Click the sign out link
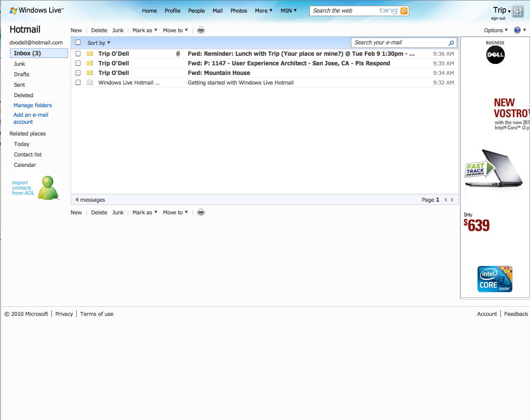 click(498, 18)
